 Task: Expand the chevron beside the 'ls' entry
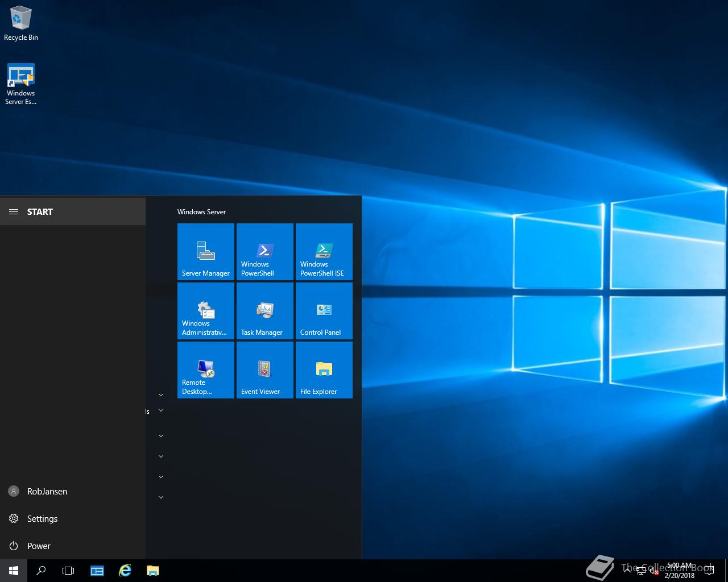coord(161,410)
